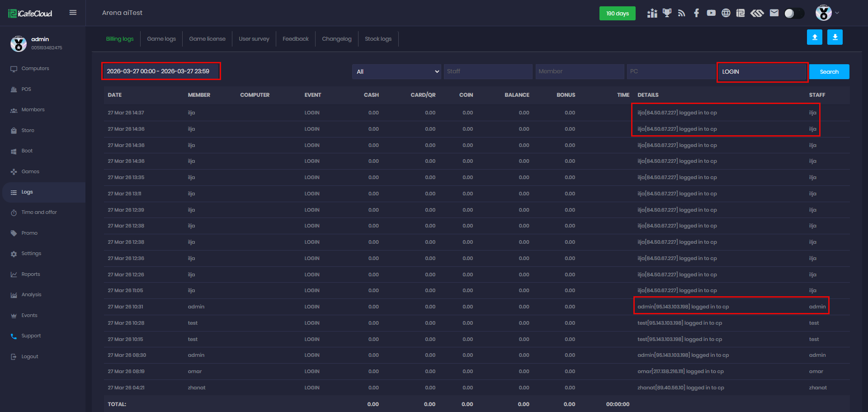Click admin member in 10:31 row
This screenshot has height=412, width=868.
(x=196, y=307)
